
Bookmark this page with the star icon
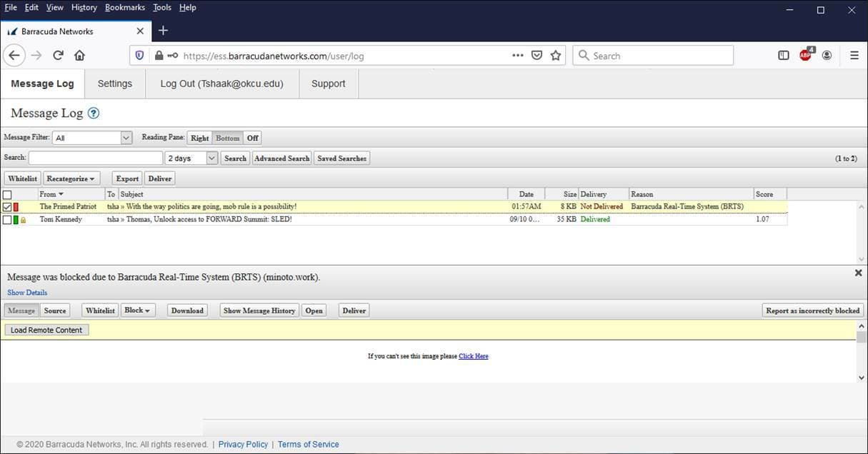point(556,55)
